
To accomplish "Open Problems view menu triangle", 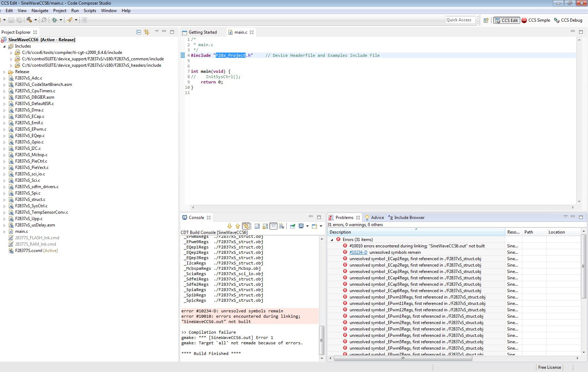I will [x=565, y=217].
